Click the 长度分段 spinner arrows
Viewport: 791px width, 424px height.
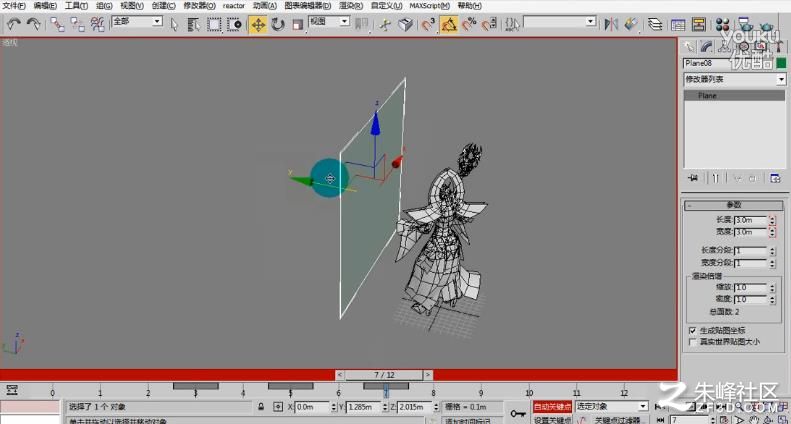pos(772,250)
